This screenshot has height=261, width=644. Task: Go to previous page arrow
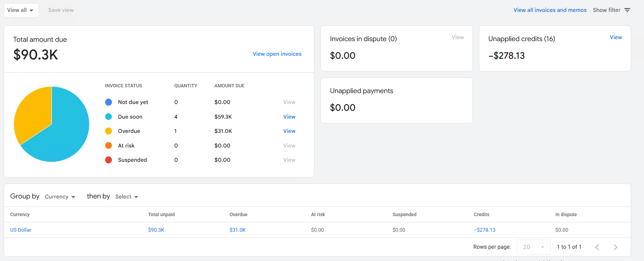tap(597, 247)
